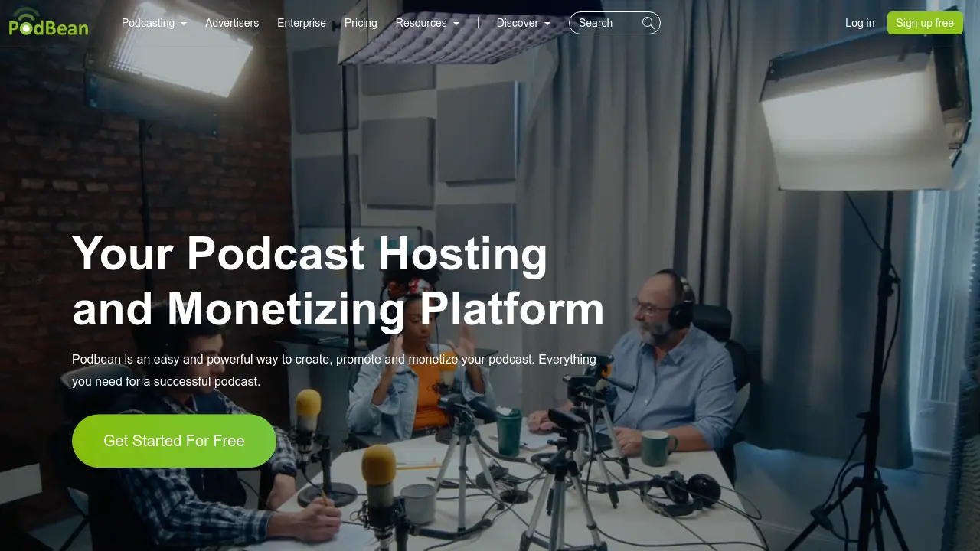Image resolution: width=980 pixels, height=551 pixels.
Task: Select Advertisers in the navigation bar
Action: (x=232, y=23)
